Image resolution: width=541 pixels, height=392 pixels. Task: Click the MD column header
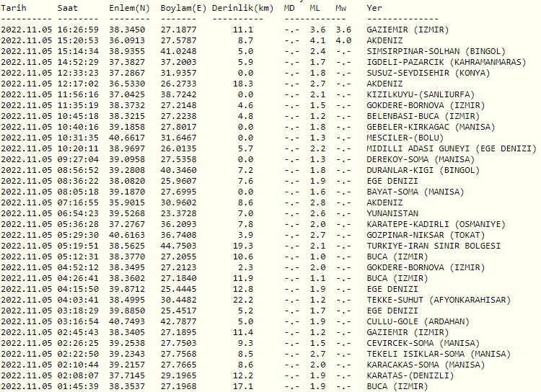click(x=289, y=7)
